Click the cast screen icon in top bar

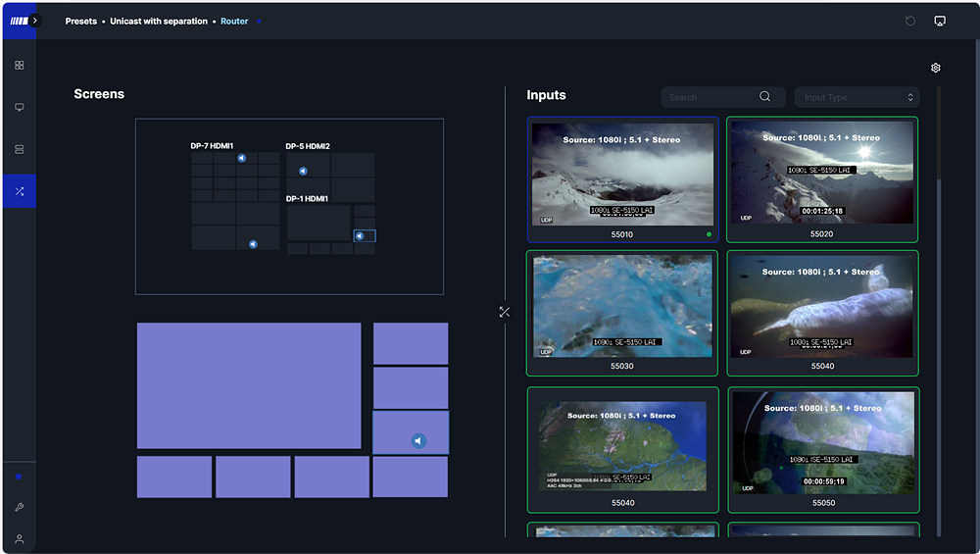(x=939, y=21)
